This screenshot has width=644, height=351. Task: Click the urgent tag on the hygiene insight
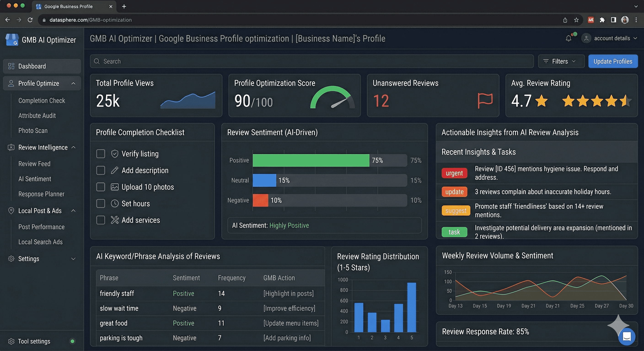click(x=454, y=173)
